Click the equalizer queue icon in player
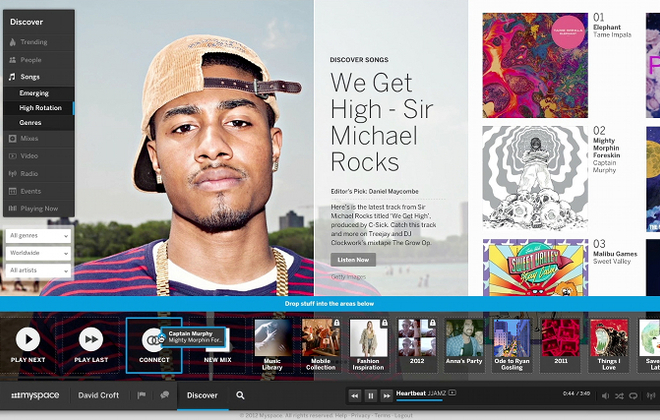 tap(651, 396)
